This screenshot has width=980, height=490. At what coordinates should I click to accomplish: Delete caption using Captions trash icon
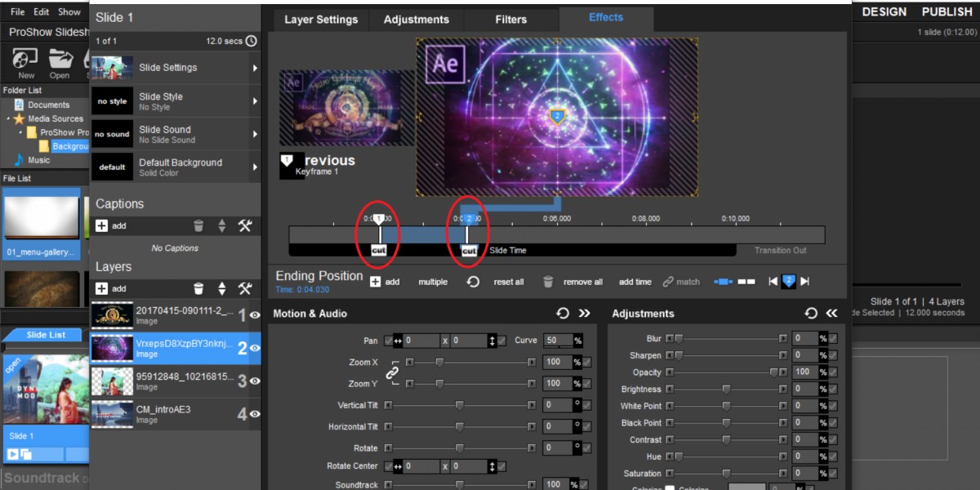[x=198, y=225]
